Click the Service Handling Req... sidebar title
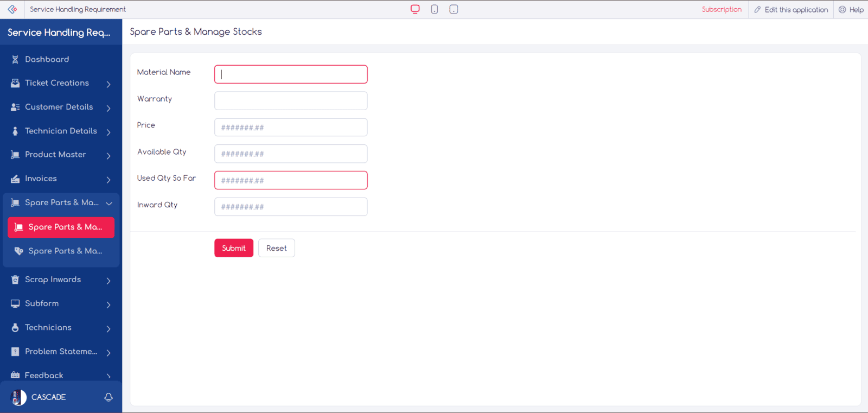 (59, 33)
